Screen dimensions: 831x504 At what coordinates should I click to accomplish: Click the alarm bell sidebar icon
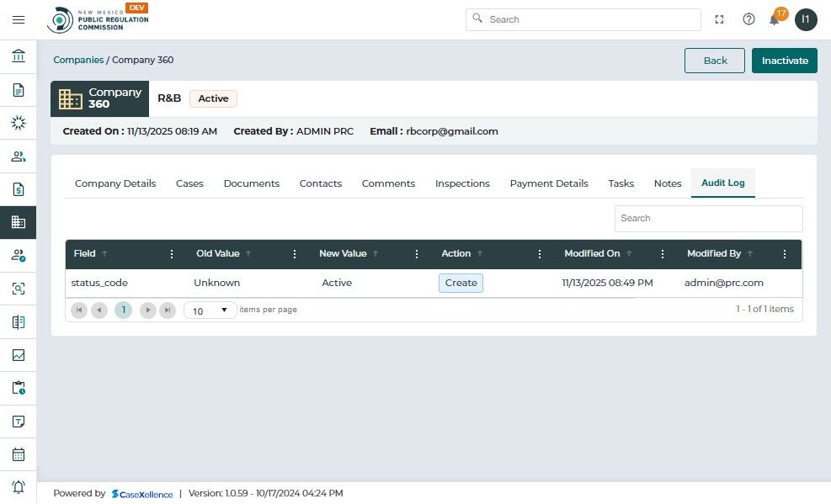19,487
